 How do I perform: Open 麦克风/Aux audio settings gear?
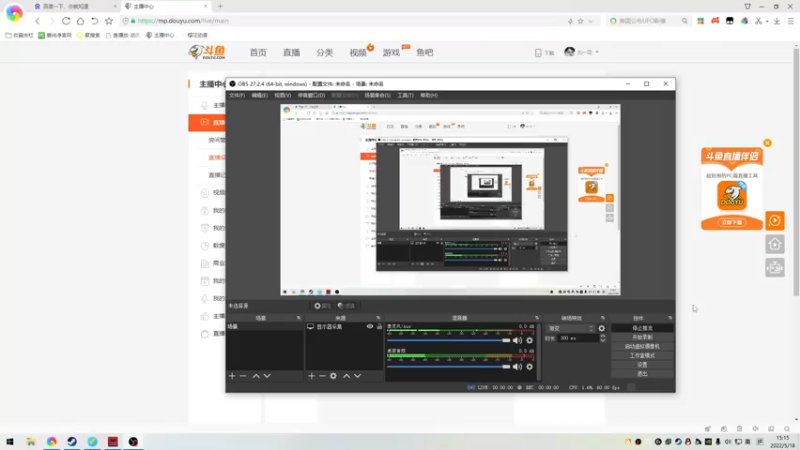(x=530, y=340)
